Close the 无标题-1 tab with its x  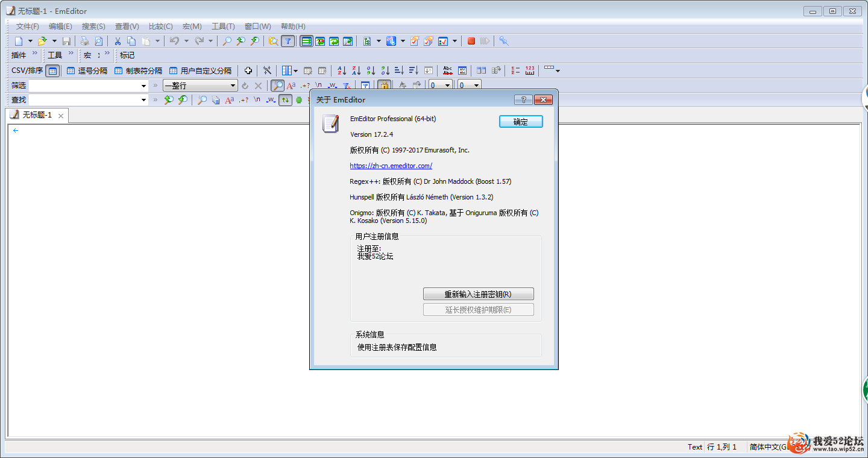tap(60, 116)
